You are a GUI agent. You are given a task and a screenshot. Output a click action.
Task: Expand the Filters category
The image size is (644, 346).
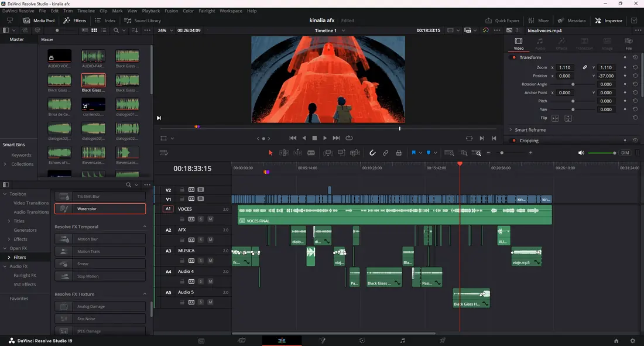tap(9, 257)
